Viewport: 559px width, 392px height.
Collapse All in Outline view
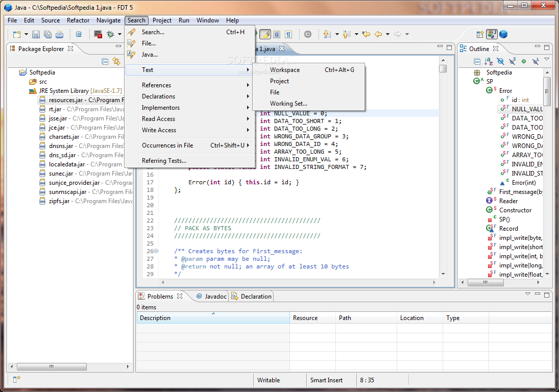[477, 61]
